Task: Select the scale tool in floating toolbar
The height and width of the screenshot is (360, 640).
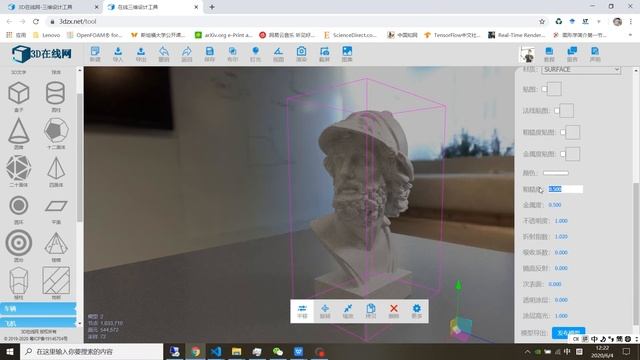Action: 348,311
